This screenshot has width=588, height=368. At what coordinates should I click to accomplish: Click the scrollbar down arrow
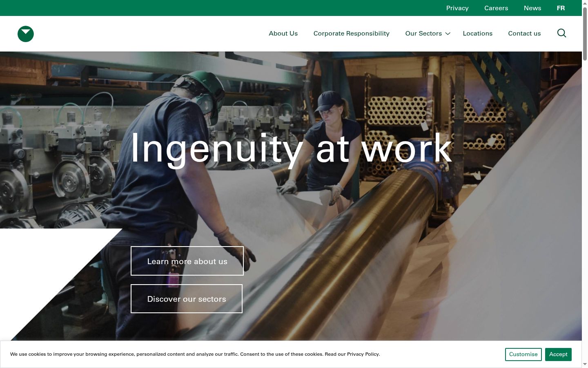[x=585, y=364]
